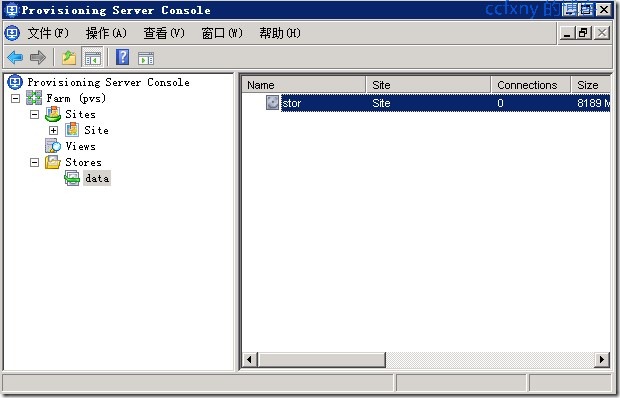Click the Farm (pvs) icon
Screen dimensions: 620x398
(x=34, y=98)
